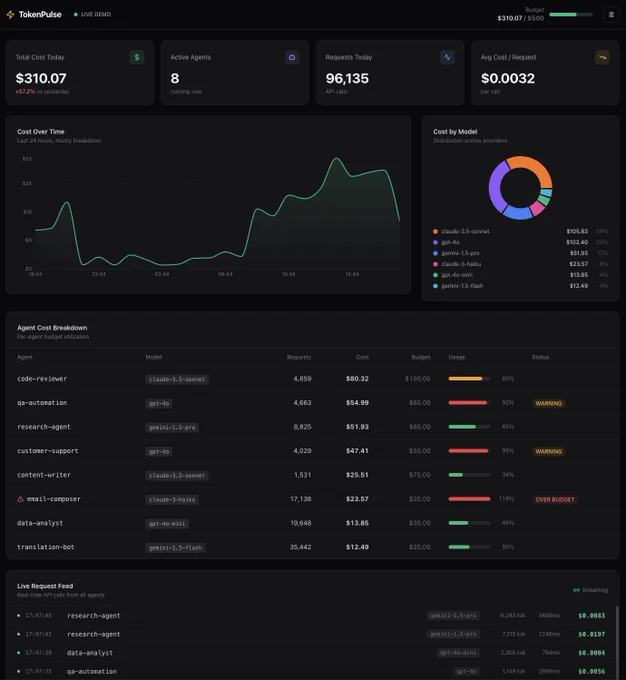Select the translation-bot agent name
Screen dimensions: 626x680
(x=46, y=547)
